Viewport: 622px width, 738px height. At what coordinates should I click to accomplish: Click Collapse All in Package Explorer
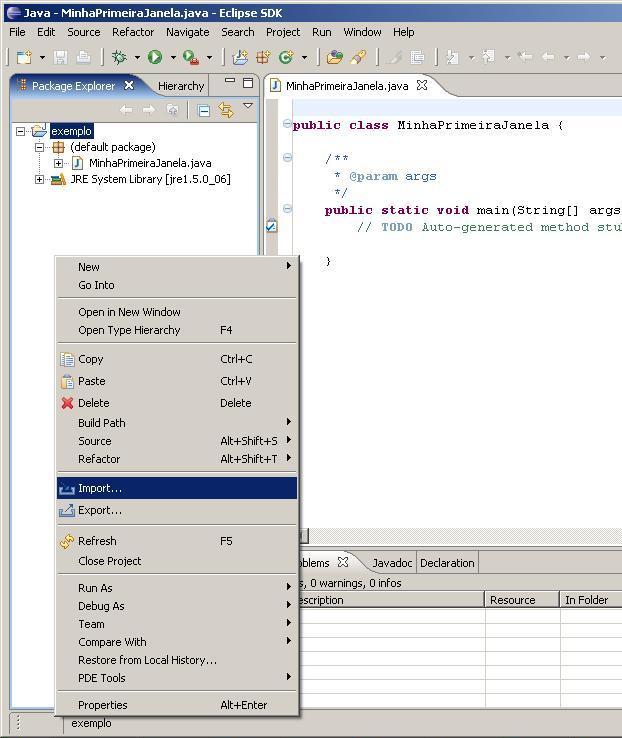click(x=204, y=111)
